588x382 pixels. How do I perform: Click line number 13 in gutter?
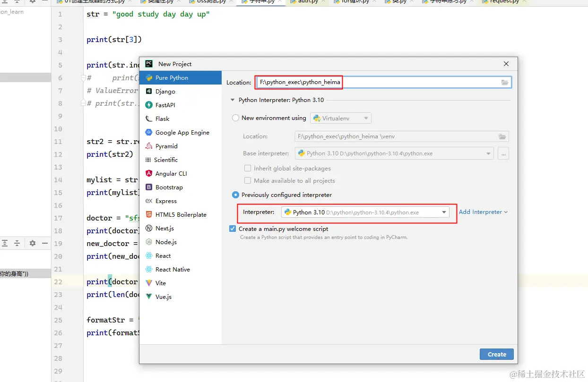click(58, 167)
